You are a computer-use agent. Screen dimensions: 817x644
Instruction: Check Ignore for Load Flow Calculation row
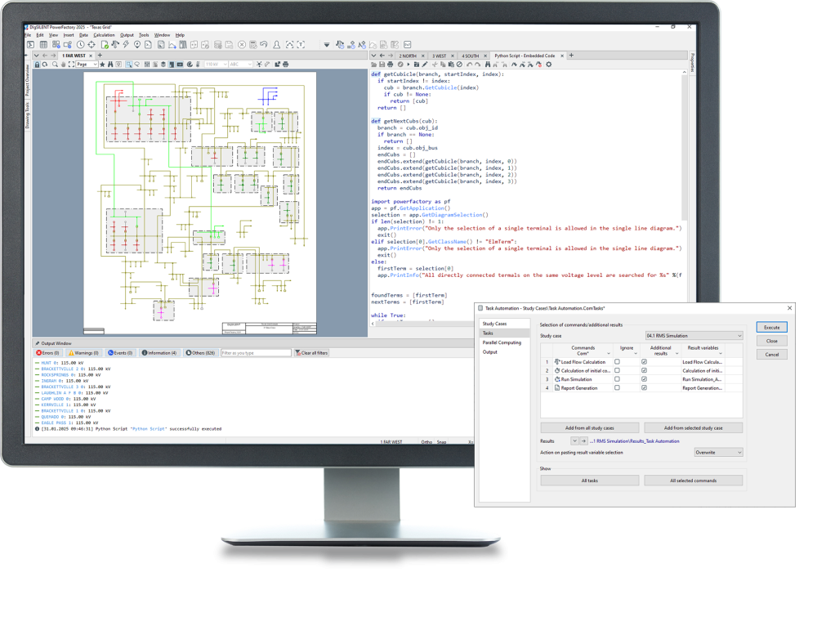click(x=617, y=361)
